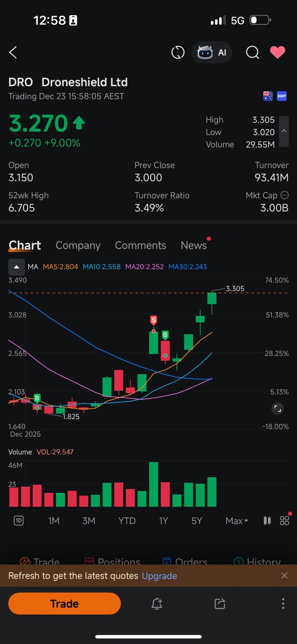Tap the share icon

pyautogui.click(x=220, y=603)
